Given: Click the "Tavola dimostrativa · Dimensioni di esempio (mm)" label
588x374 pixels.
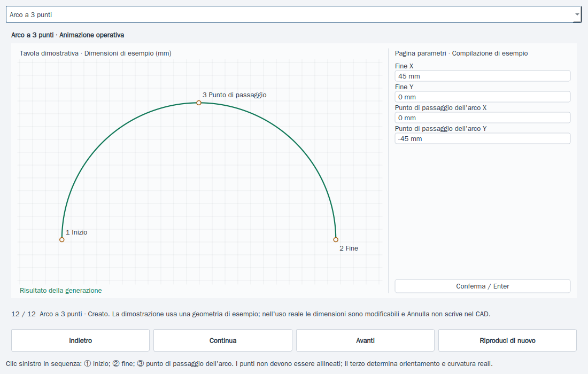Looking at the screenshot, I should [96, 53].
